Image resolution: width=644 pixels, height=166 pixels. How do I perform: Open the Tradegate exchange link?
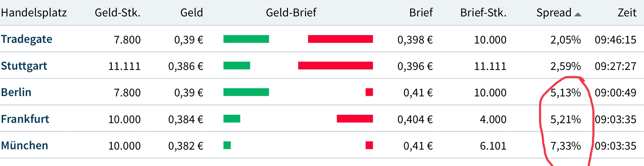(27, 39)
